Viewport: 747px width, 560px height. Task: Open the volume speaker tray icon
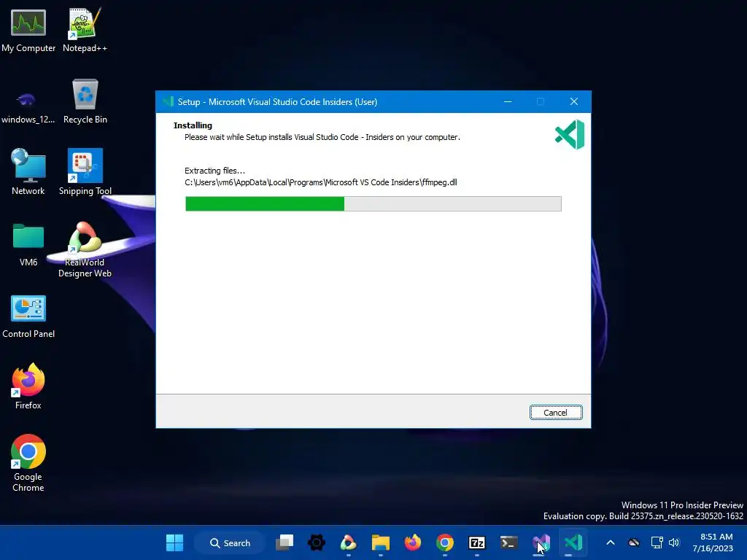[673, 542]
